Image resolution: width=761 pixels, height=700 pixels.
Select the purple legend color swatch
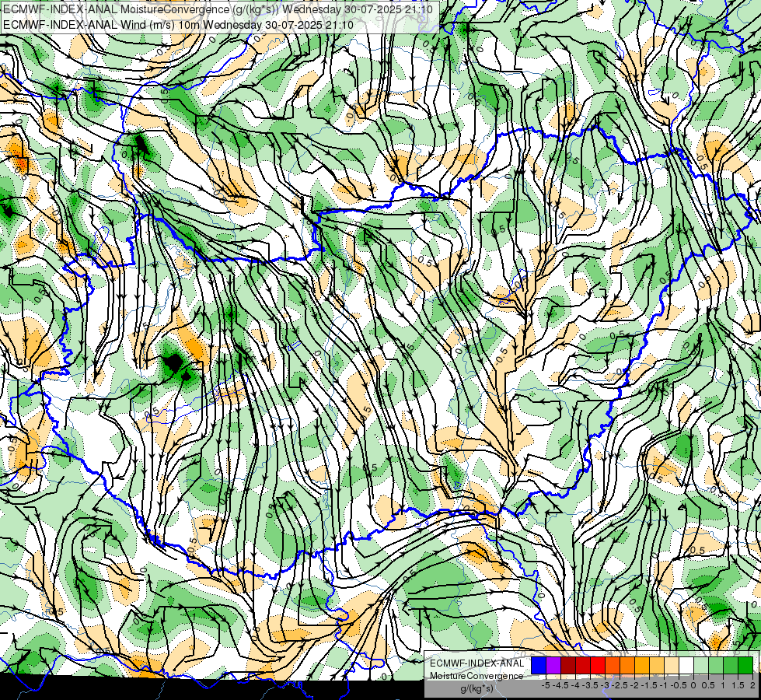coord(553,666)
